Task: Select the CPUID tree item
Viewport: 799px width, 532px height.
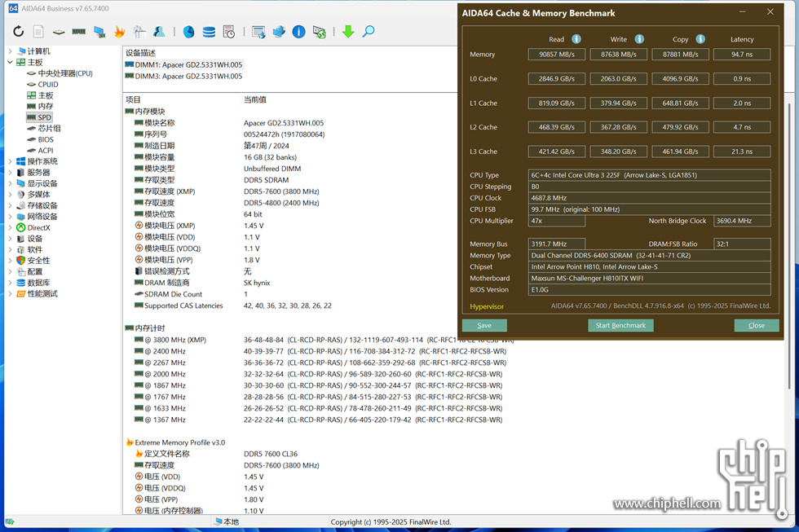Action: (48, 85)
